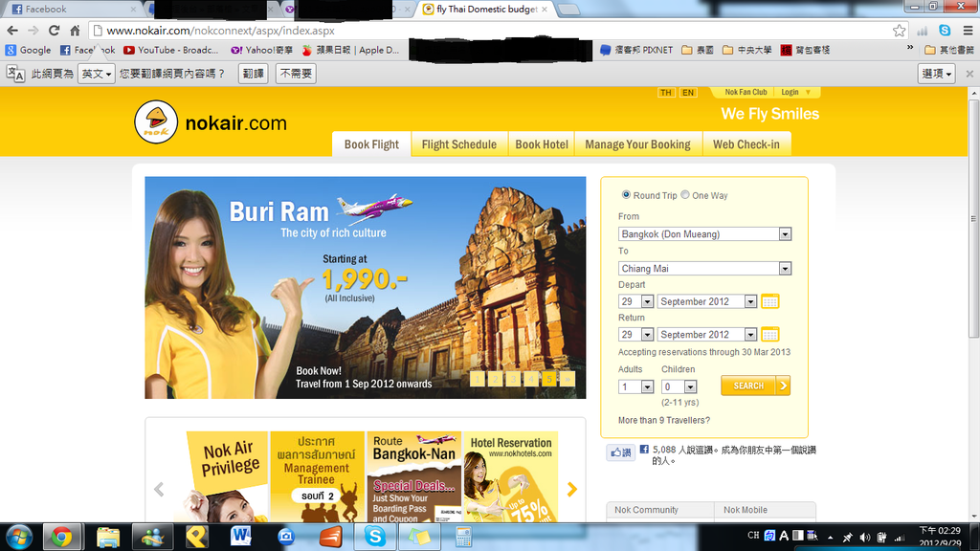Open the Book Hotel tab
This screenshot has width=980, height=551.
pos(542,144)
